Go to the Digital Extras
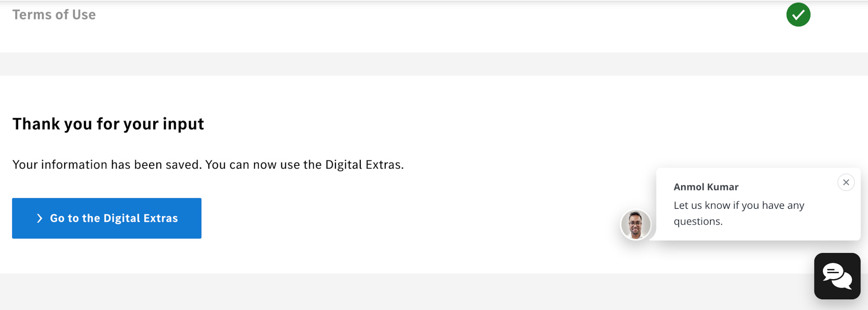Image resolution: width=868 pixels, height=310 pixels. tap(107, 218)
